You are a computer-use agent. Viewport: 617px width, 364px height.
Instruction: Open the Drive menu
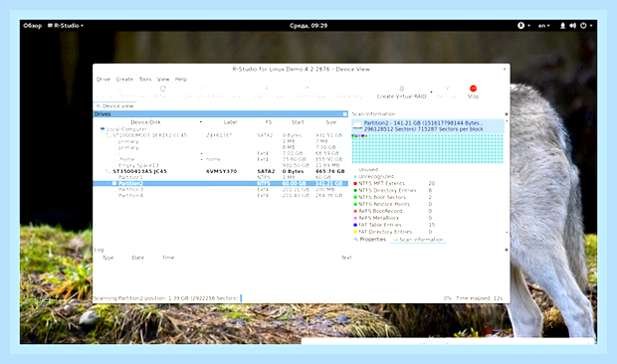coord(103,79)
